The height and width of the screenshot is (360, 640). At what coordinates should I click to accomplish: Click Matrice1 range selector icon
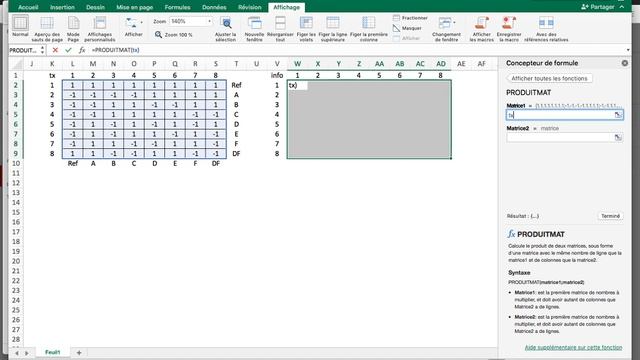click(x=618, y=115)
